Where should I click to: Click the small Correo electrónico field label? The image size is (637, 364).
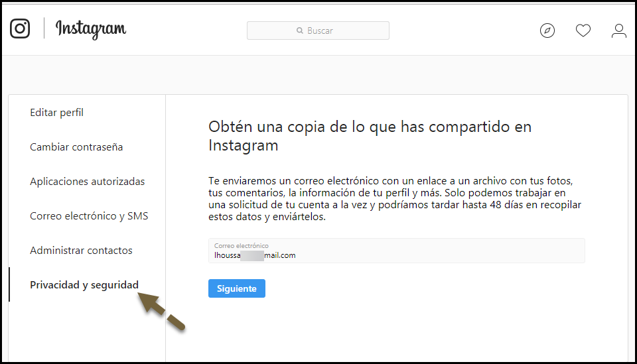coord(242,245)
